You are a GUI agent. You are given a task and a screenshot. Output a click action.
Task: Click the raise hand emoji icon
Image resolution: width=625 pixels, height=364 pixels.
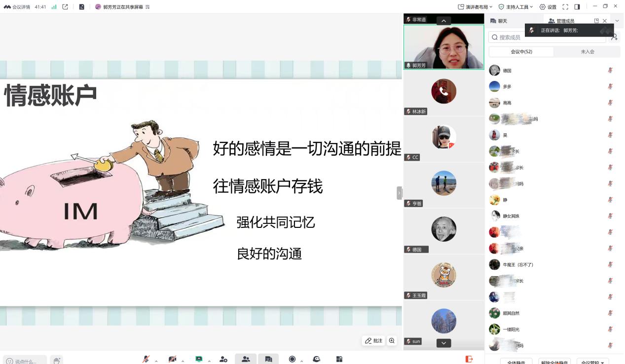[x=57, y=361]
